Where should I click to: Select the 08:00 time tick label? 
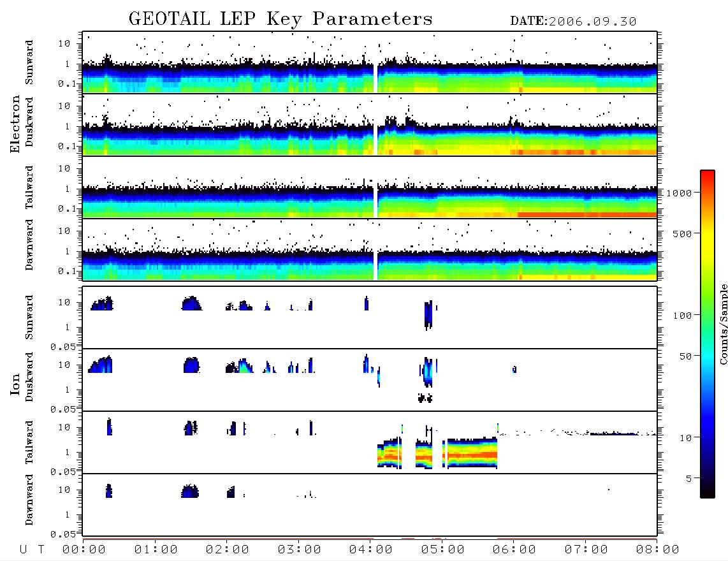[657, 550]
